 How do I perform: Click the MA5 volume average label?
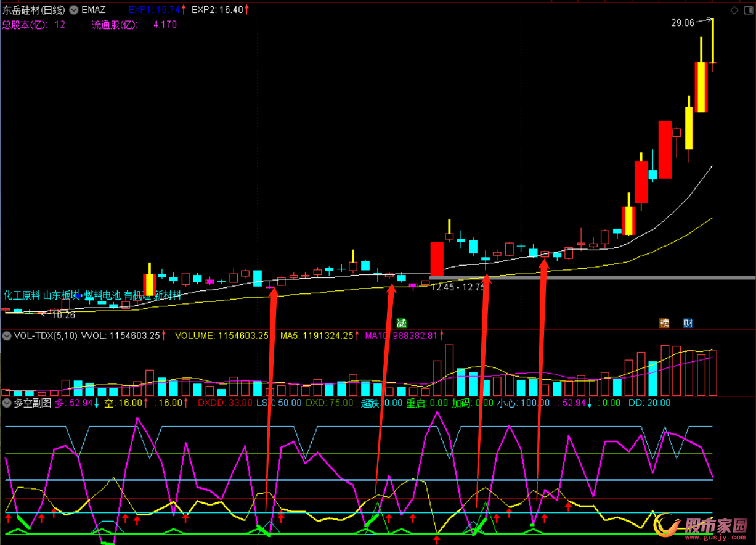pos(317,336)
